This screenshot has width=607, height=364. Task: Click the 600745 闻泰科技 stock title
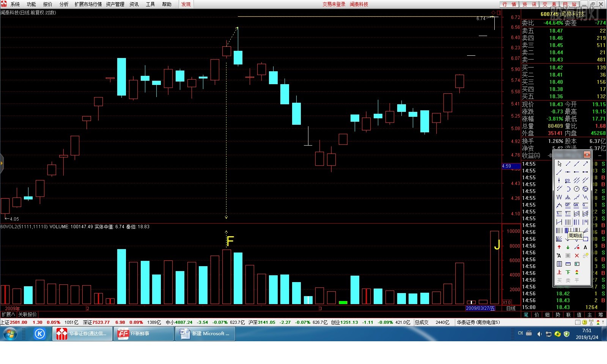(562, 14)
